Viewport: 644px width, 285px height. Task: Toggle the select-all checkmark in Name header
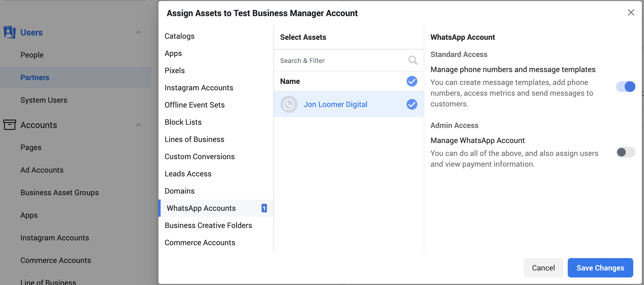[412, 81]
